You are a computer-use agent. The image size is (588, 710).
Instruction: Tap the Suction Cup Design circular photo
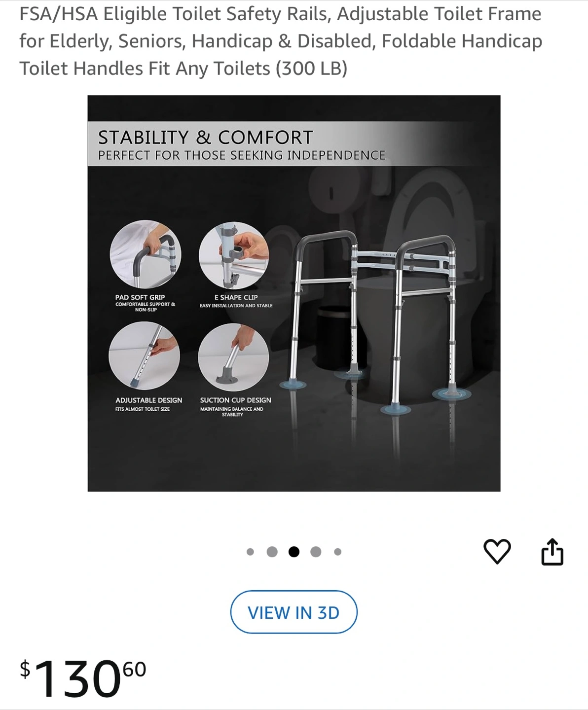(x=233, y=358)
